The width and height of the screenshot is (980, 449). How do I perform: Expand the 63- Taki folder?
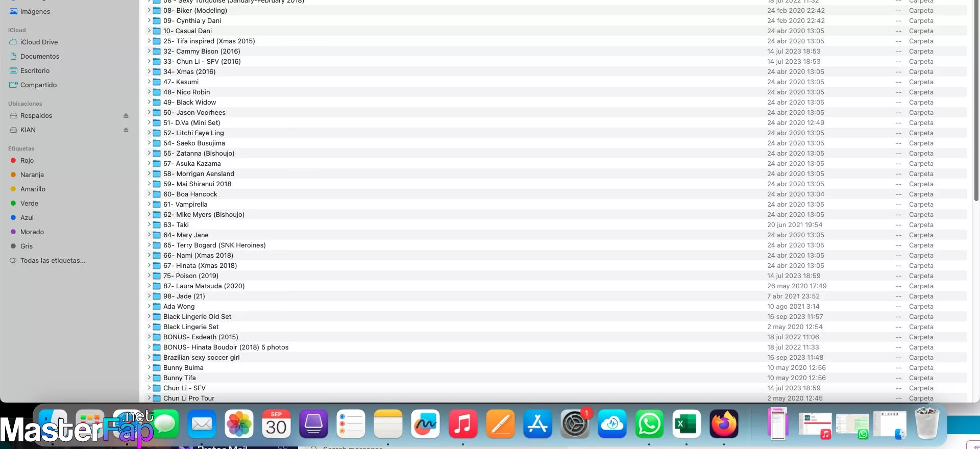(x=149, y=224)
